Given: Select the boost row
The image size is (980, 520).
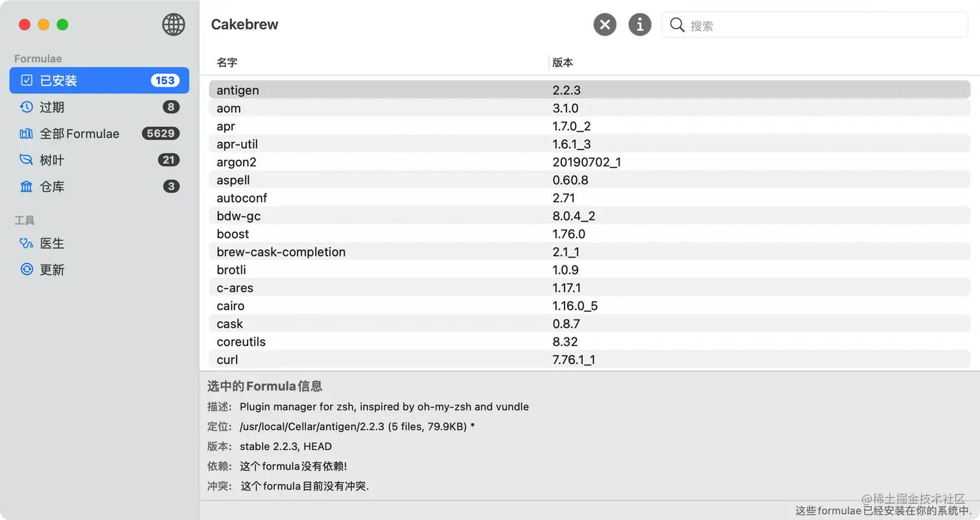Looking at the screenshot, I should 590,234.
